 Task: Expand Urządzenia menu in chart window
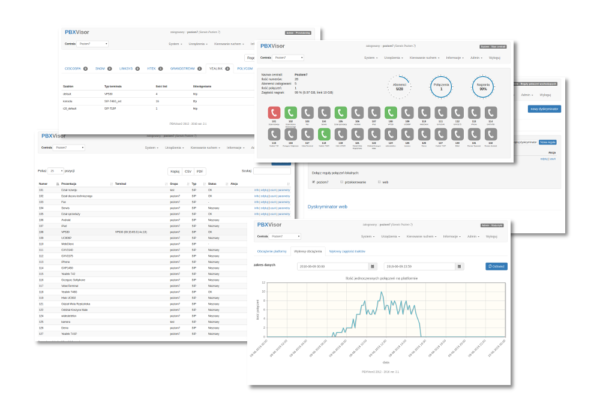click(x=390, y=236)
